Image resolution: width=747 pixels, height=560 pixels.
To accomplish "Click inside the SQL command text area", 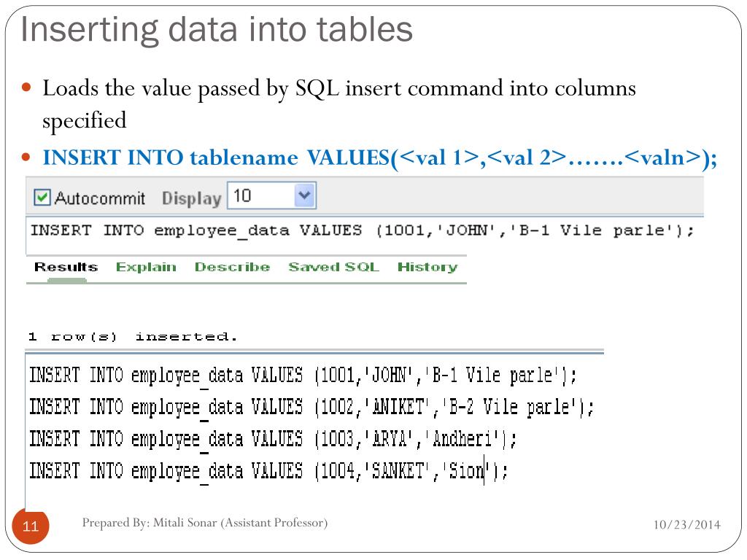I will tap(365, 236).
